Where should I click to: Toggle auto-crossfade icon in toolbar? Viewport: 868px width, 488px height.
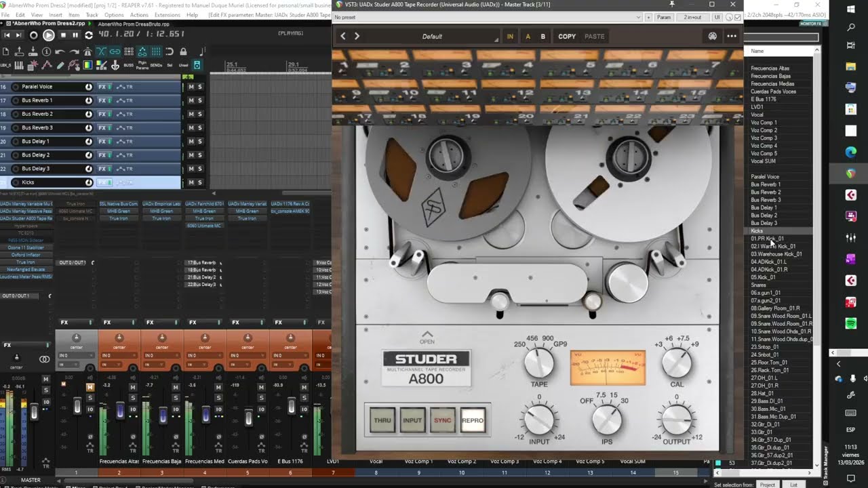[x=101, y=52]
